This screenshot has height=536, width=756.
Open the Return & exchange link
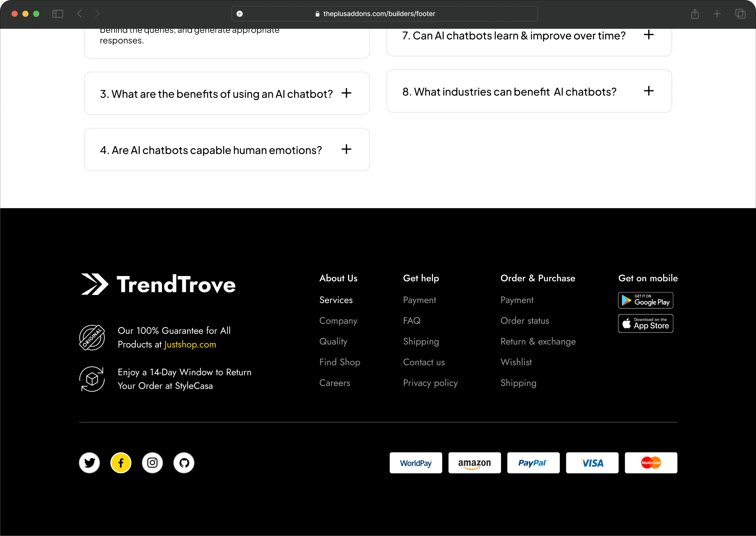538,341
